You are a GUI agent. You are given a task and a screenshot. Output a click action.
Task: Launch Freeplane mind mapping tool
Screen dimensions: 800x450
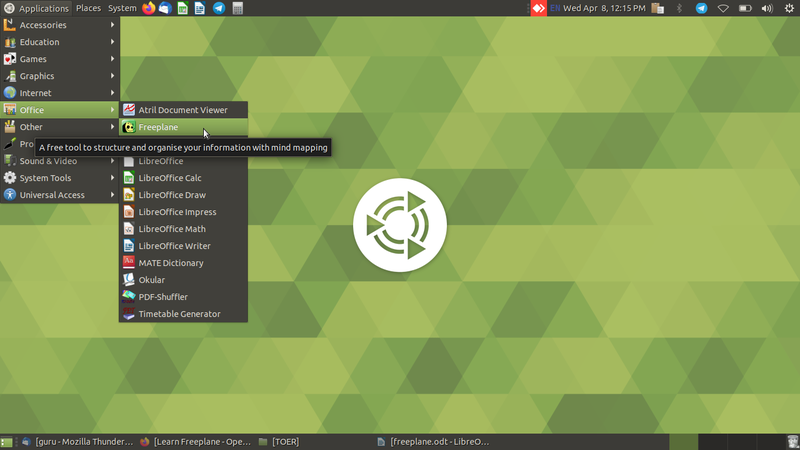184,127
